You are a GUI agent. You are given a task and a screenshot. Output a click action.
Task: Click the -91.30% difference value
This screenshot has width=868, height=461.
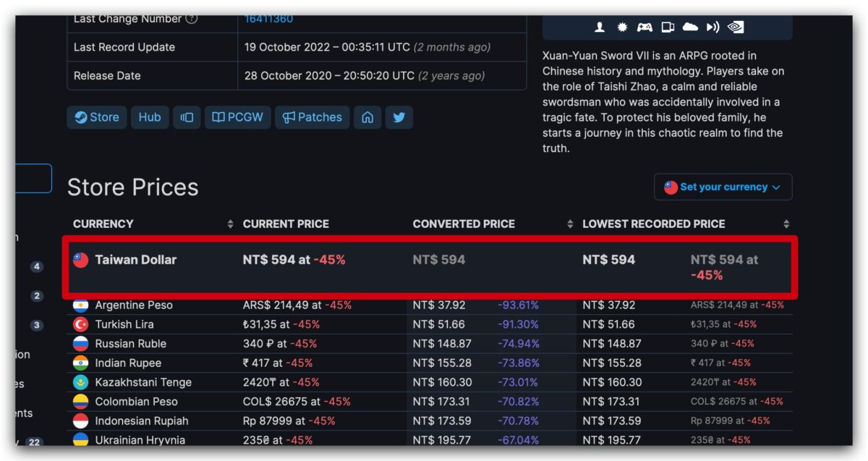point(518,324)
